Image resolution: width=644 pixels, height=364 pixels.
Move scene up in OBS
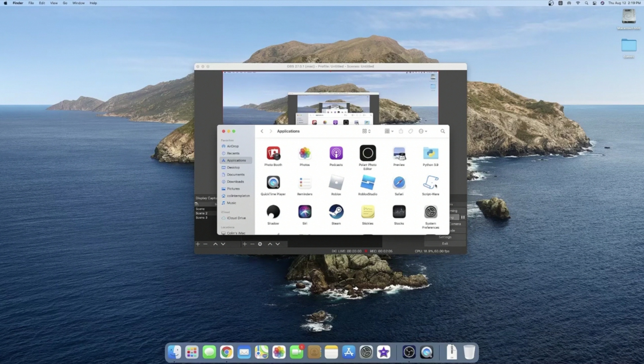click(215, 244)
